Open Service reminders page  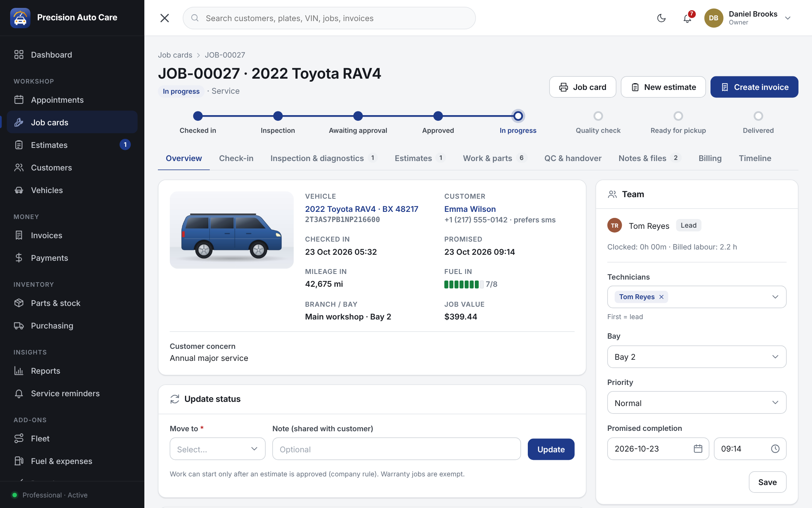click(72, 393)
